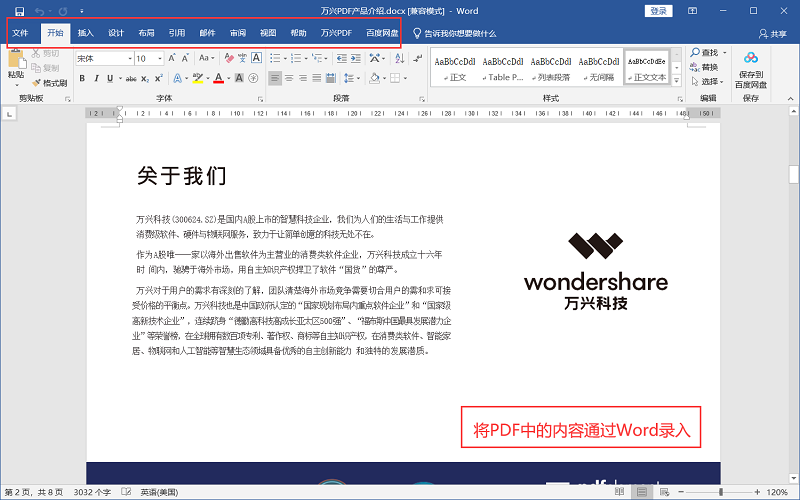Switch to the Design (设计) tab
This screenshot has width=800, height=500.
116,33
